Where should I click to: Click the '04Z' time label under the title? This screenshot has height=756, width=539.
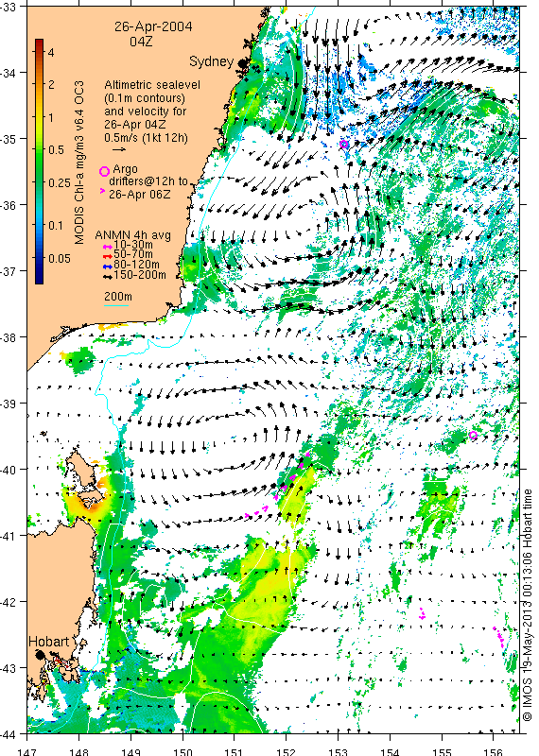pyautogui.click(x=141, y=42)
